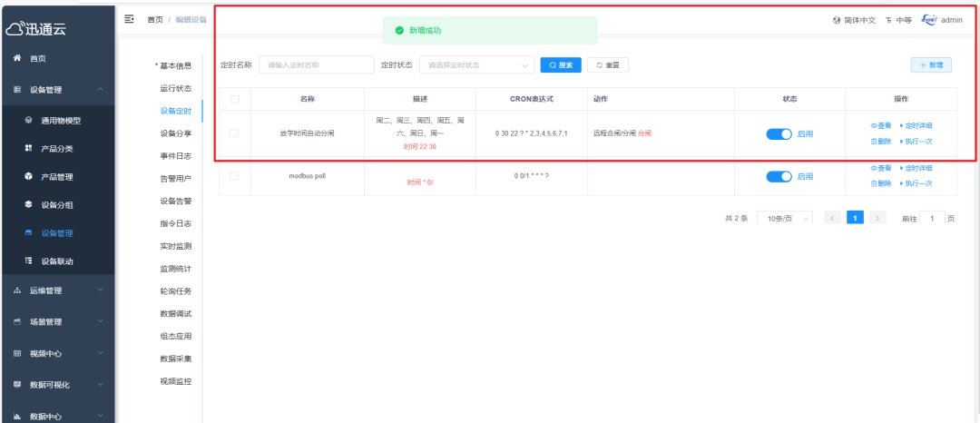Expand the 场景管理 menu
The height and width of the screenshot is (423, 980).
(57, 321)
